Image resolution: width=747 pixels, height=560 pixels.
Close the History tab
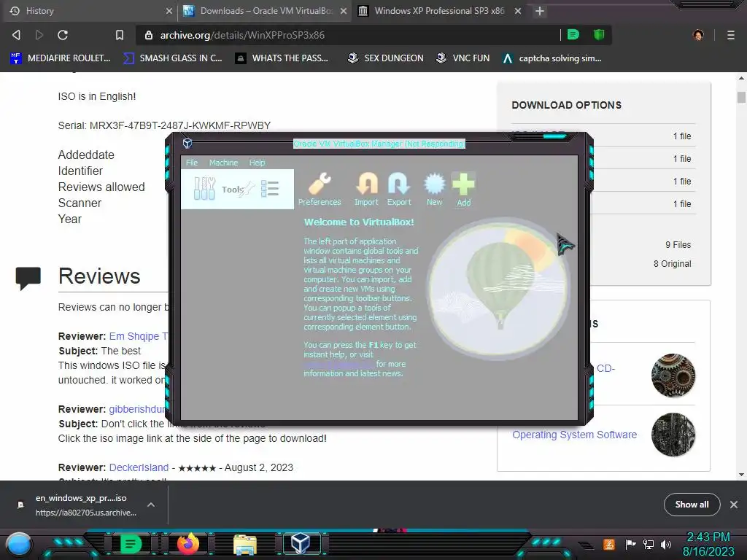coord(169,10)
